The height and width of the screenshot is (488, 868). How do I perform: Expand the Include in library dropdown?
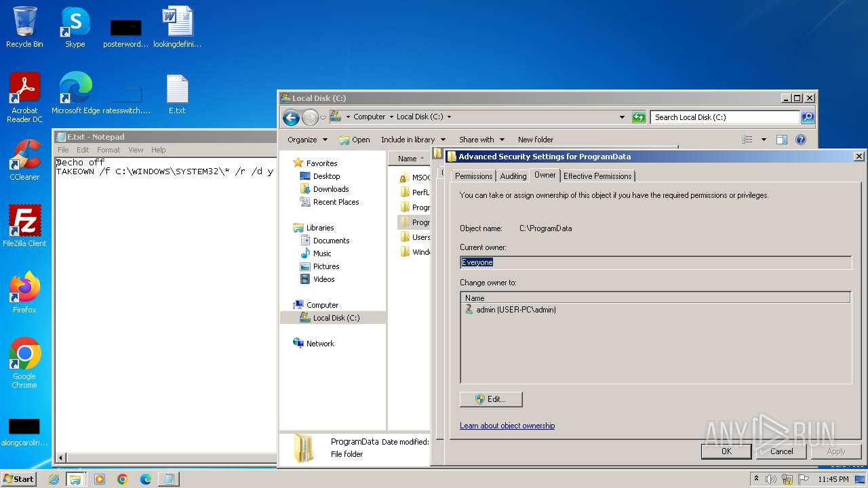(413, 140)
